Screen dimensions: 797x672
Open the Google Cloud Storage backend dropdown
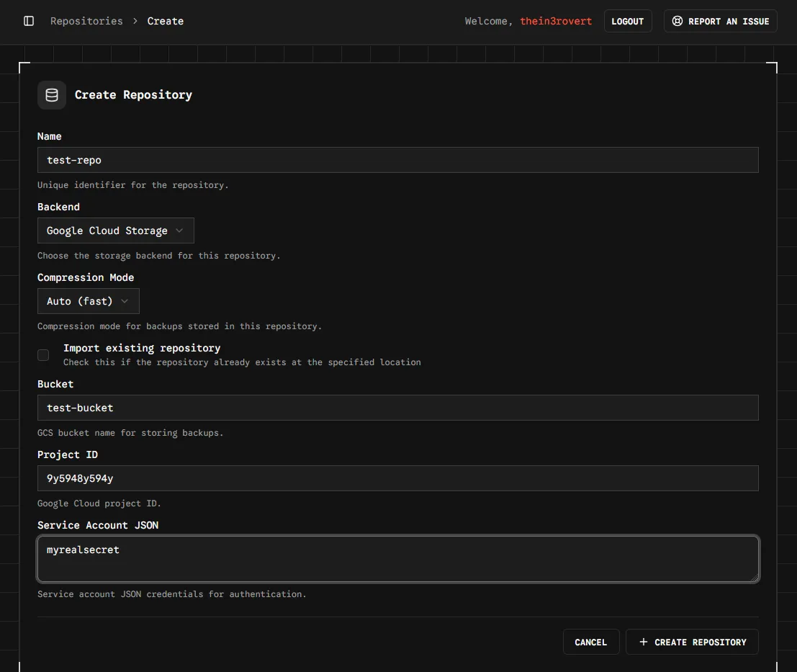point(115,230)
